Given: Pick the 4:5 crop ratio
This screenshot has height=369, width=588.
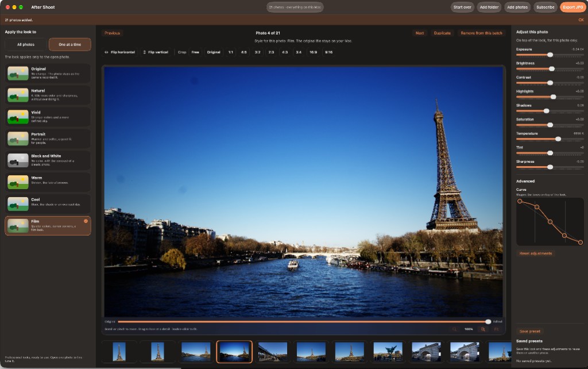Looking at the screenshot, I should (243, 52).
